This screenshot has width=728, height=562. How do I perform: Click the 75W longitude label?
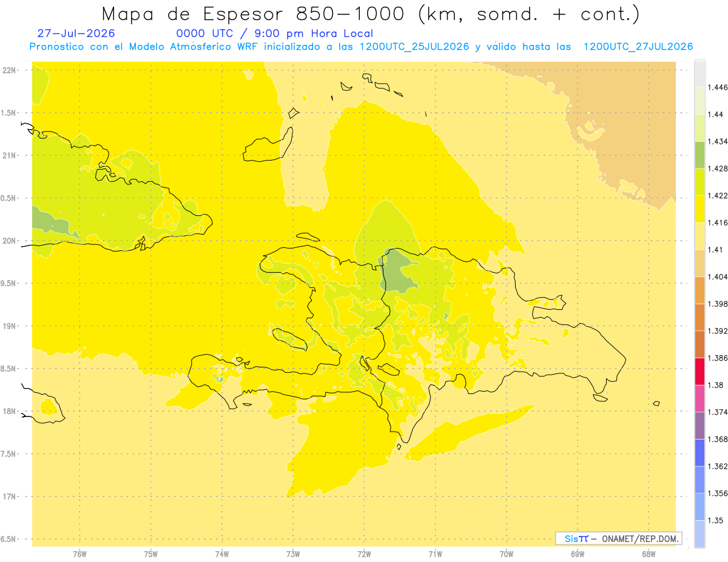point(150,554)
